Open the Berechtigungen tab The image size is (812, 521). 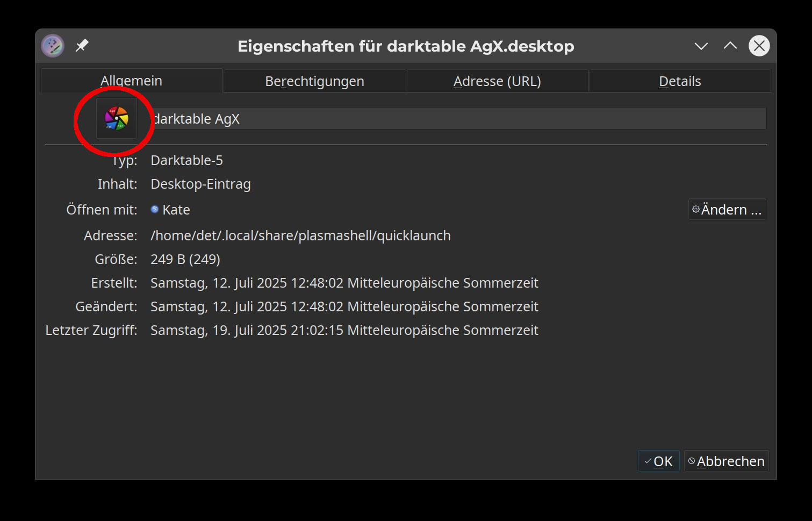[314, 81]
